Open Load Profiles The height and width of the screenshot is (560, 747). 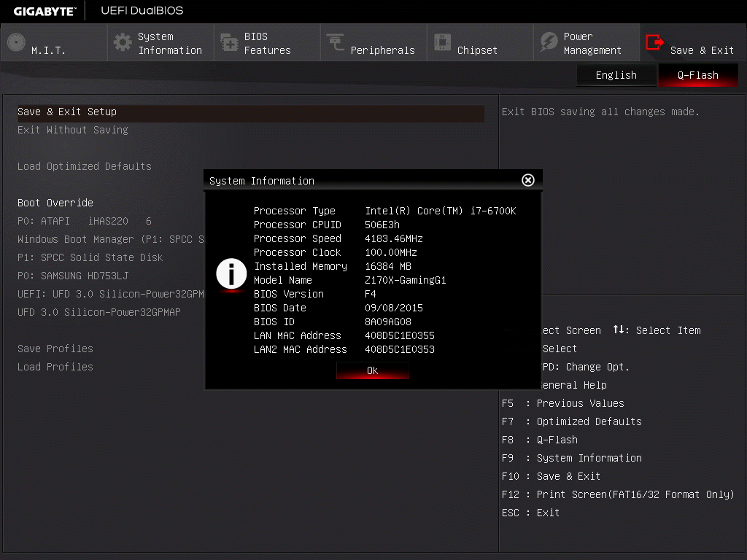click(x=55, y=367)
